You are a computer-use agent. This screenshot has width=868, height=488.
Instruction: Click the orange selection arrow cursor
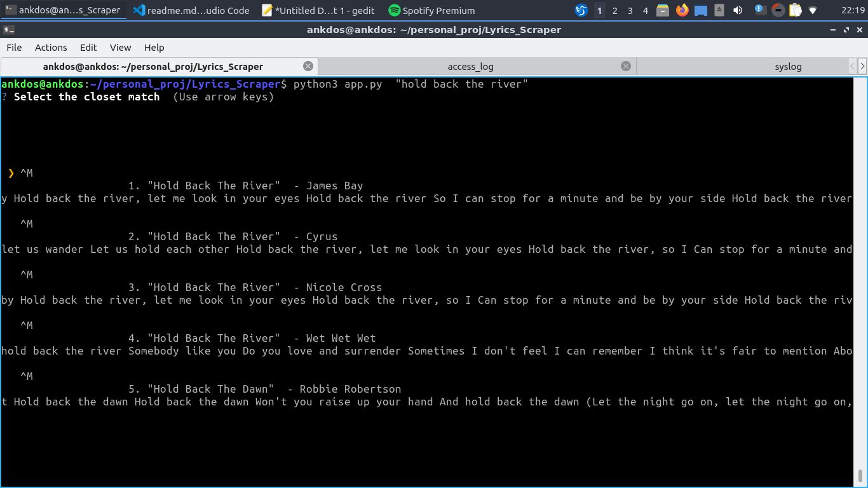click(x=11, y=173)
